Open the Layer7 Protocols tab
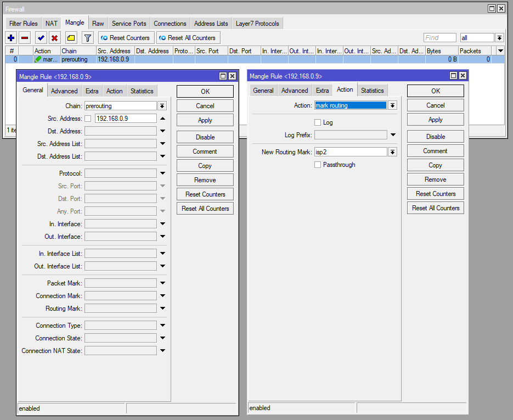The width and height of the screenshot is (513, 420). tap(257, 24)
